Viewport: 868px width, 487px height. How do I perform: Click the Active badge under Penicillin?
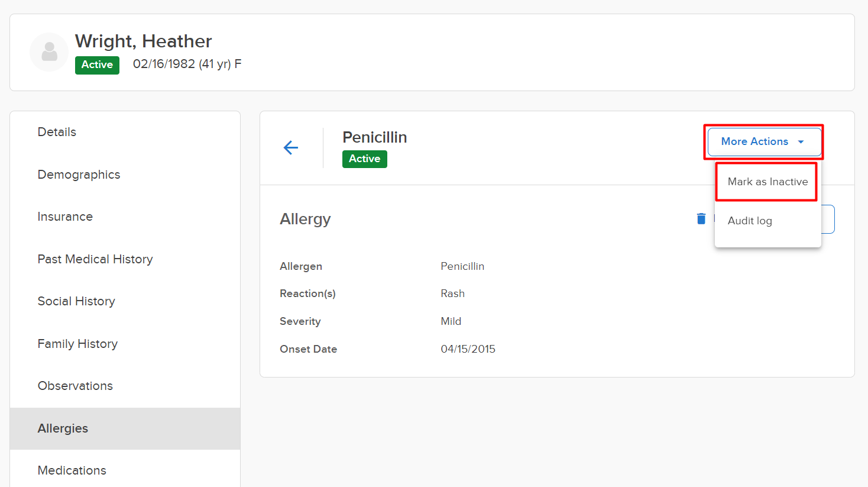pyautogui.click(x=364, y=159)
